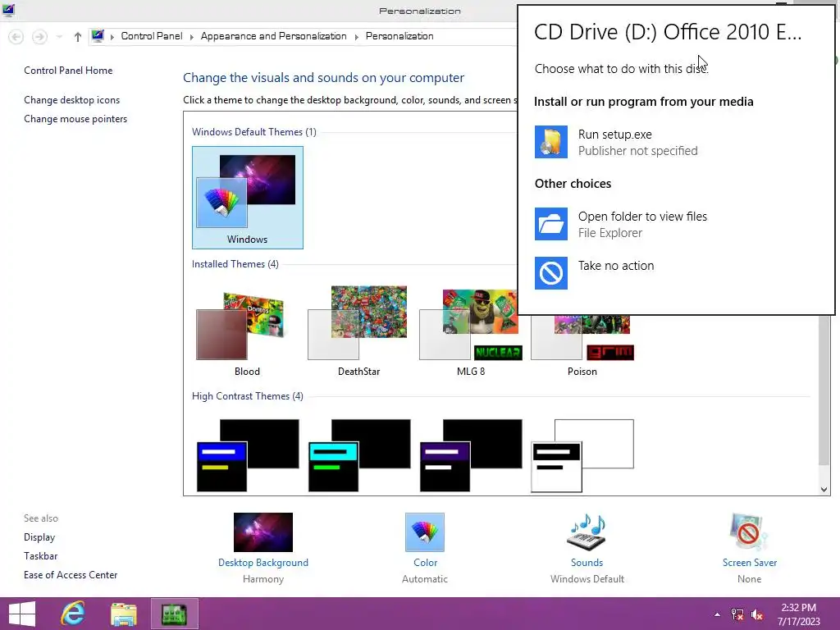Click the Desktop Background link

click(263, 563)
